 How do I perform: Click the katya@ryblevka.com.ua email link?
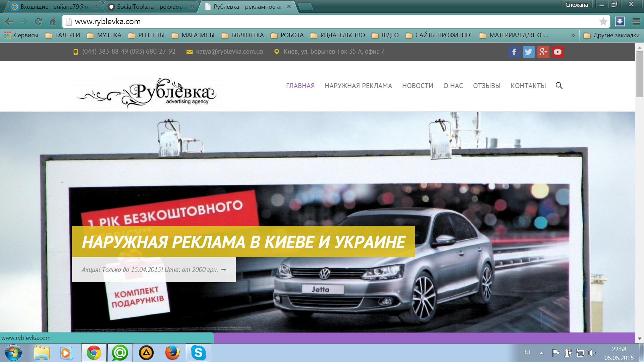tap(229, 52)
